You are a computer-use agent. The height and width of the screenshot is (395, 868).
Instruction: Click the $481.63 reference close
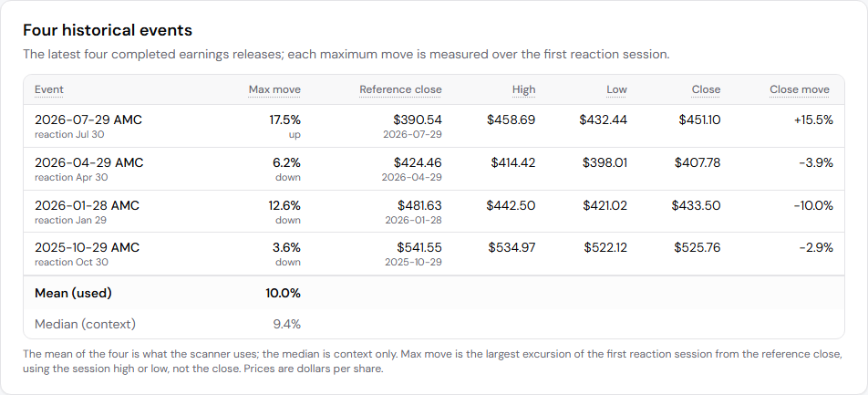point(419,205)
